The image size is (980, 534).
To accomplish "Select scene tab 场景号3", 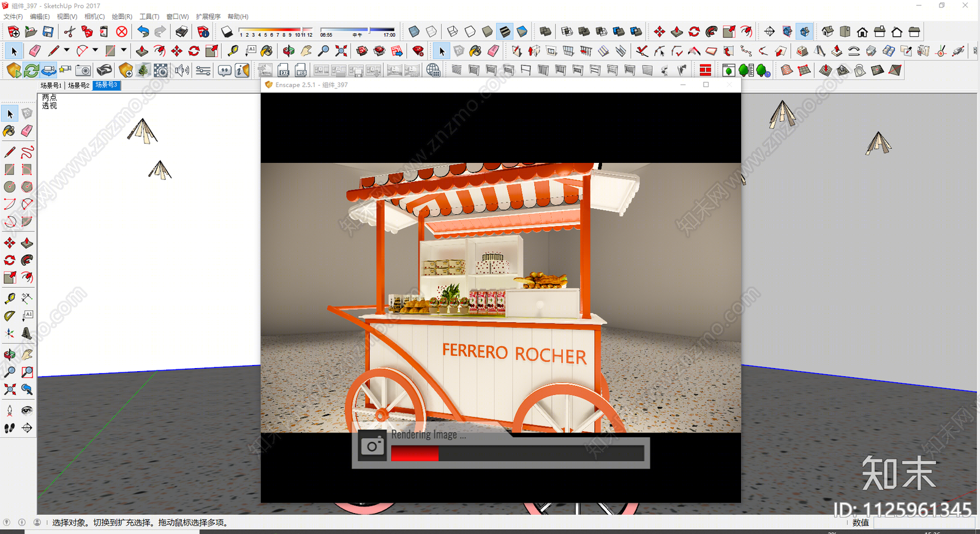I will 107,85.
